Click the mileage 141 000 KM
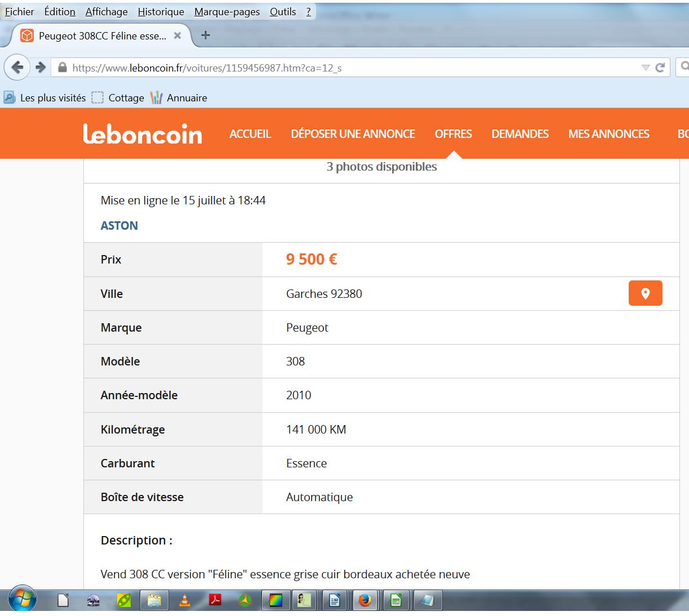Image resolution: width=689 pixels, height=616 pixels. coord(316,430)
